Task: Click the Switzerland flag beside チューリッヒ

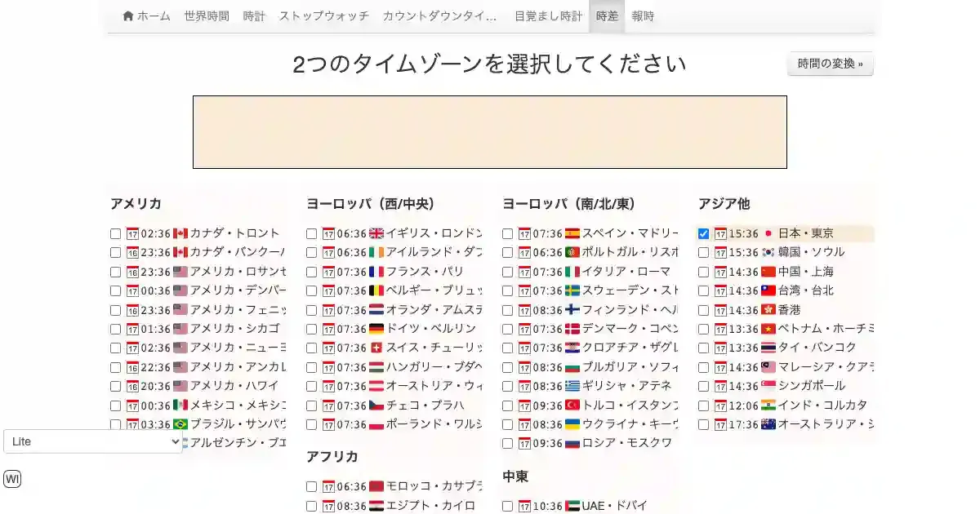Action: (x=376, y=348)
